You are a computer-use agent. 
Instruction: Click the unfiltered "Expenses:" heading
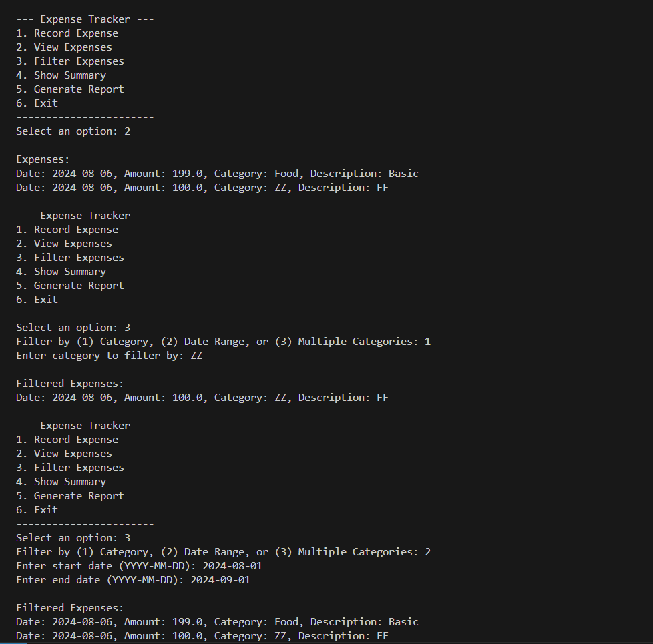coord(43,159)
